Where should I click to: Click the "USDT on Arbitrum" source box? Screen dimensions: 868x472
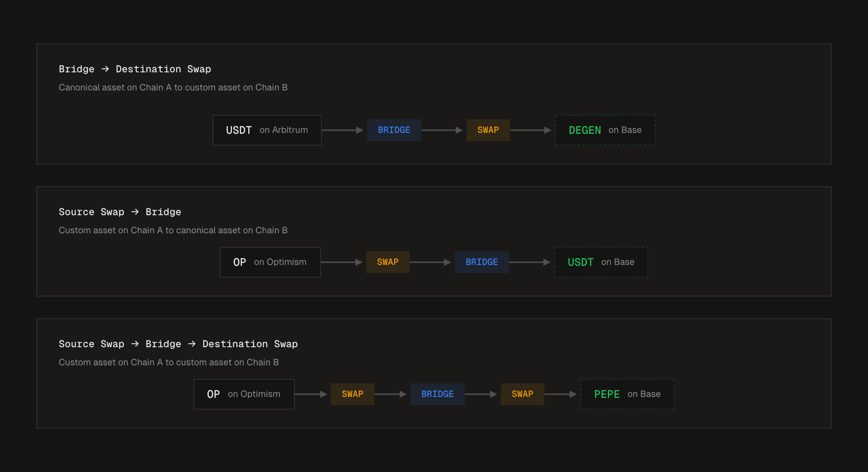(267, 130)
